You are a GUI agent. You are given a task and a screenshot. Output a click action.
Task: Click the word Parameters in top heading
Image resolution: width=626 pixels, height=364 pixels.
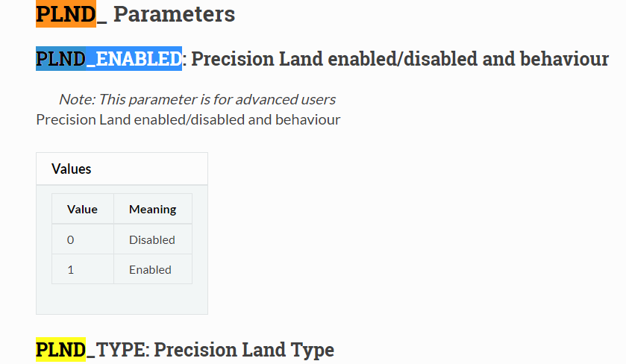point(174,14)
